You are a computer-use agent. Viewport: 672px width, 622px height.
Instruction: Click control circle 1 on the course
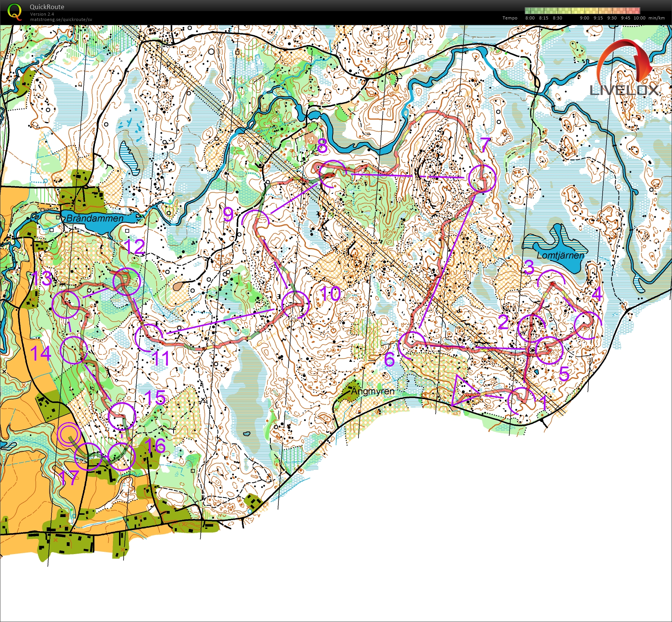(x=522, y=401)
